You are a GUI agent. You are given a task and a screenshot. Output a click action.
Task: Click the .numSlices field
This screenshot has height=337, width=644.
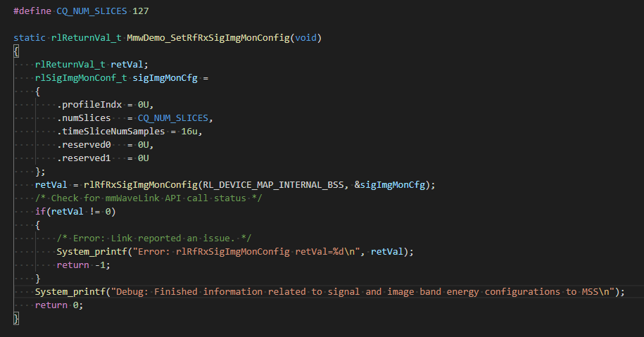(x=84, y=118)
